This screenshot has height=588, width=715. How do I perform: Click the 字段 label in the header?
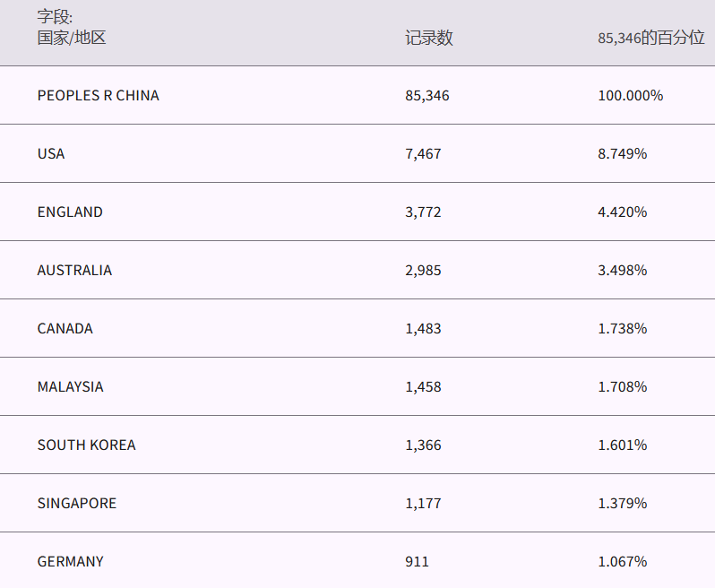coord(55,17)
